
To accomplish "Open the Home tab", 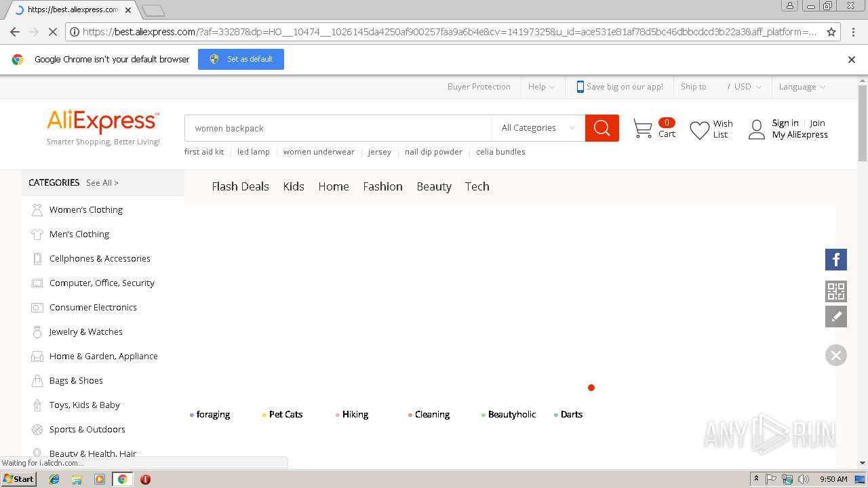I will 334,186.
